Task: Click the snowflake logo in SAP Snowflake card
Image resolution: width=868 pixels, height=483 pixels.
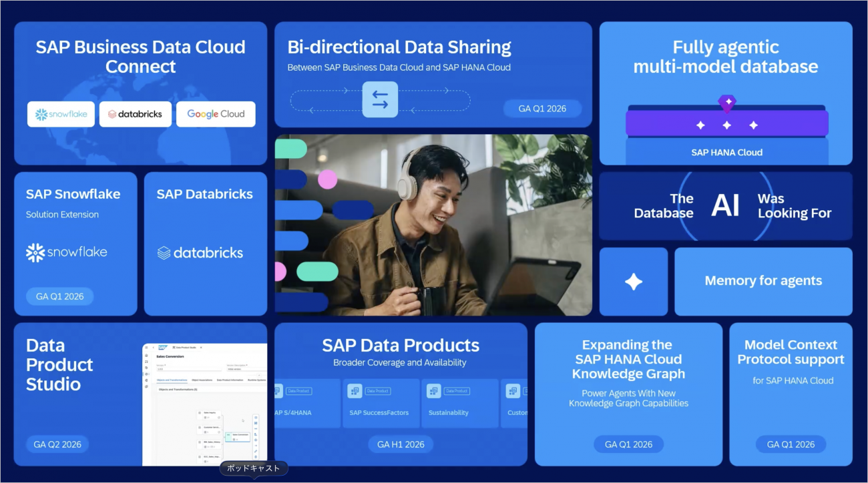Action: click(66, 253)
